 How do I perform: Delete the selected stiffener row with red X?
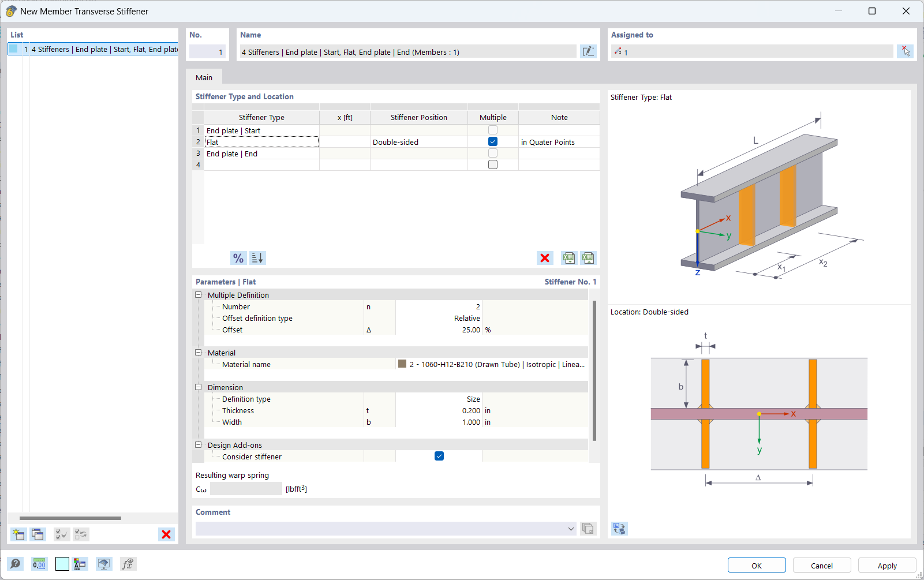click(x=545, y=258)
